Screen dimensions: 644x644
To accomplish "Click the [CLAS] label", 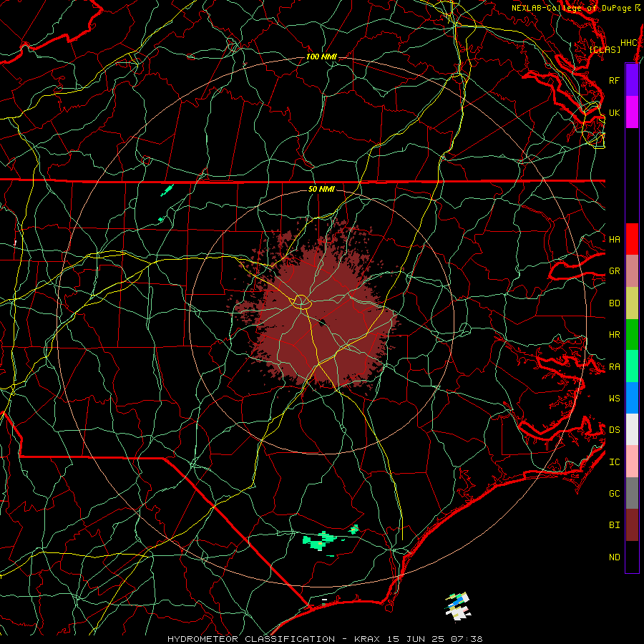I will [x=604, y=49].
